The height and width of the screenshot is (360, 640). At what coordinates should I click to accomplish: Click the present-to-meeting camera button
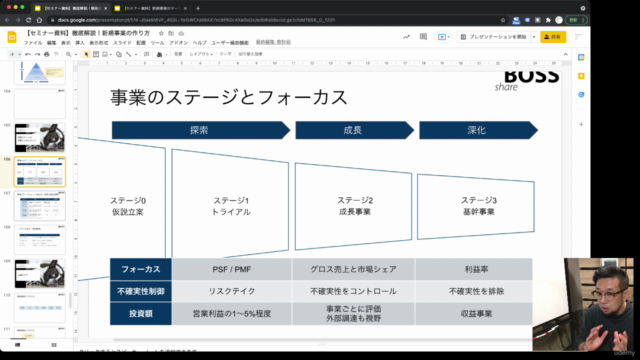[443, 37]
